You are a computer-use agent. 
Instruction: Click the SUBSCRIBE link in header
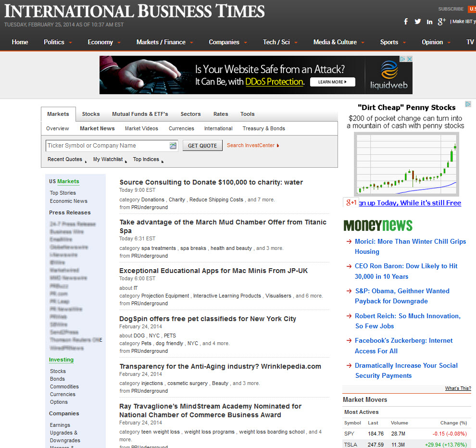[451, 9]
